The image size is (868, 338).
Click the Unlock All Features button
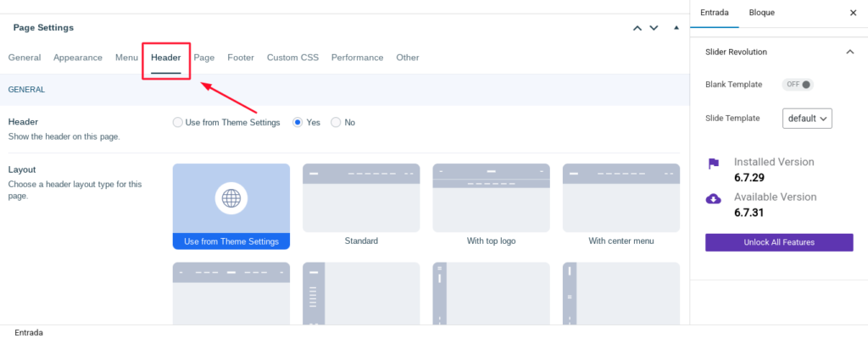point(779,242)
